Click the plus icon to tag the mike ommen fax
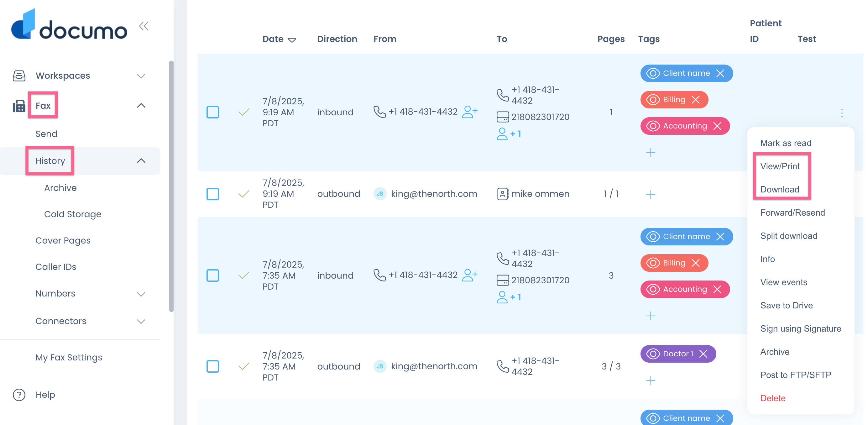 650,194
